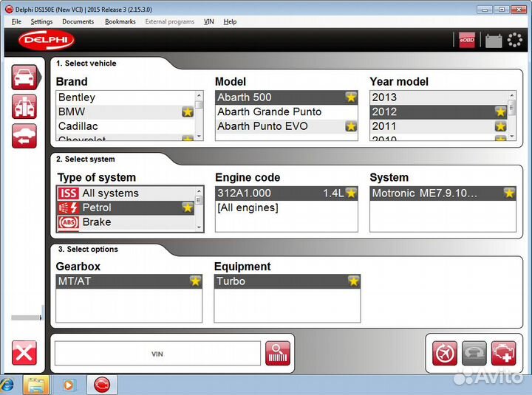Toggle favorite star on Abarth Punto EVO

351,126
